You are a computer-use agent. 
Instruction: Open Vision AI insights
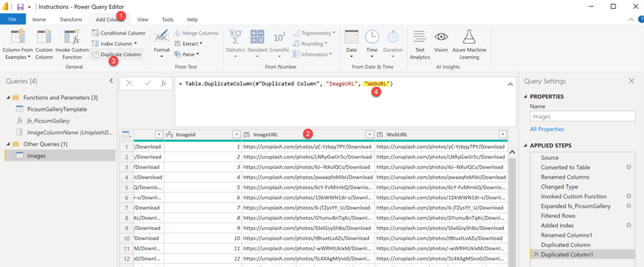pos(441,41)
